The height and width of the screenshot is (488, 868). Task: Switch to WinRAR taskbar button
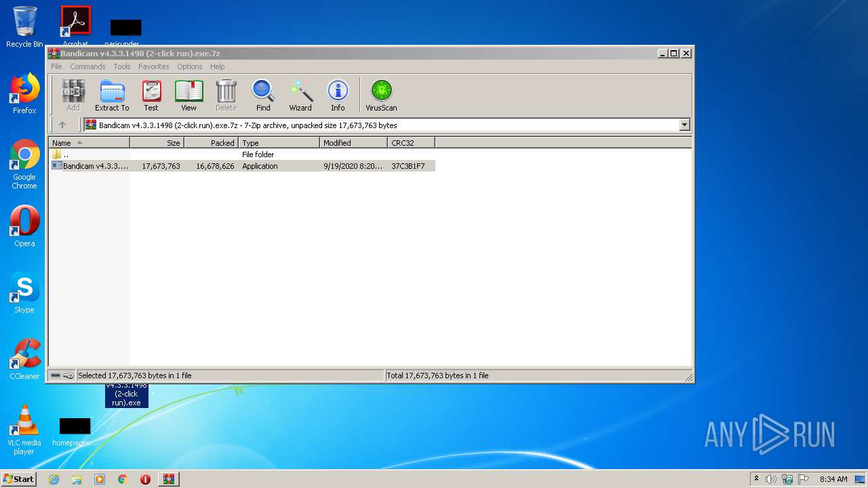click(x=168, y=479)
